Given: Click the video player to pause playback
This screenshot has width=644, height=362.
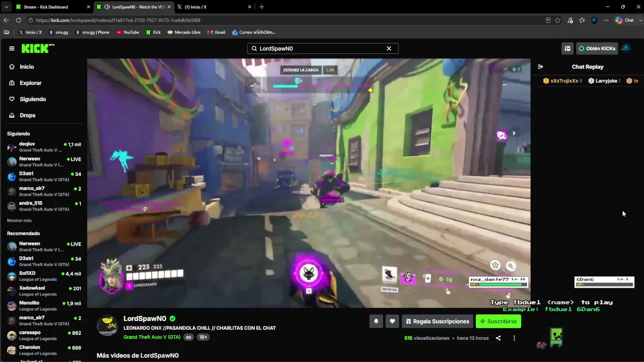Looking at the screenshot, I should click(x=308, y=183).
